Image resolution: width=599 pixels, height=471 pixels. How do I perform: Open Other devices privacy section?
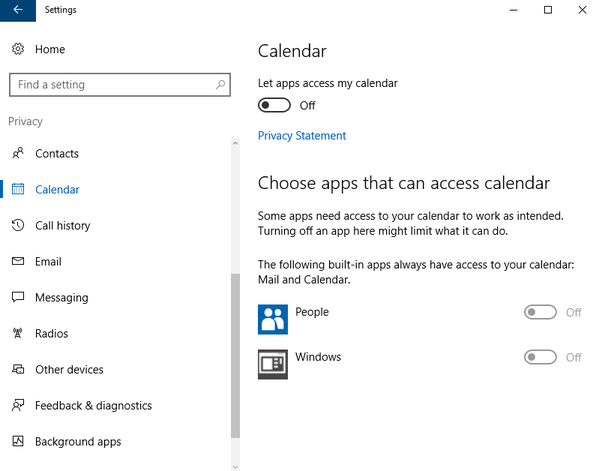click(x=69, y=370)
